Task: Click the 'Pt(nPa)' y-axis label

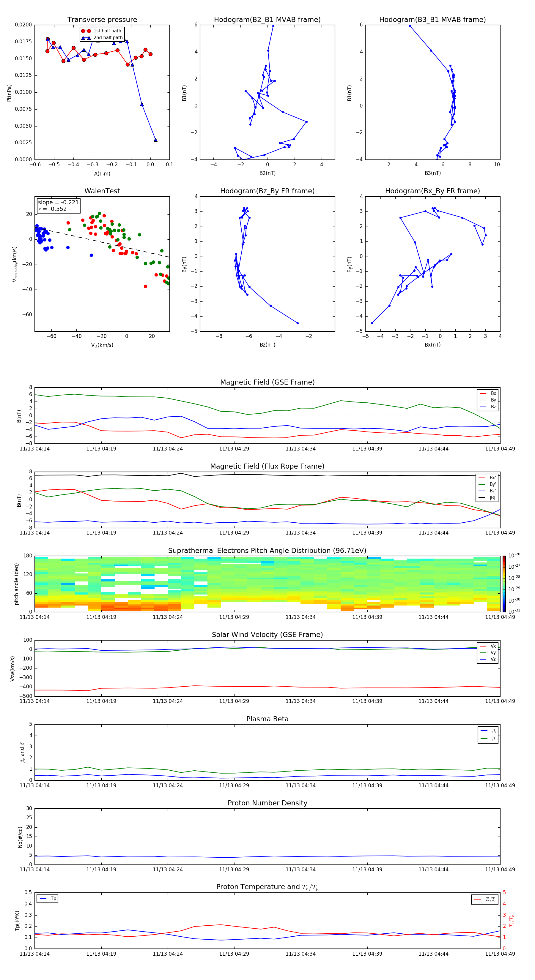Action: coord(9,92)
